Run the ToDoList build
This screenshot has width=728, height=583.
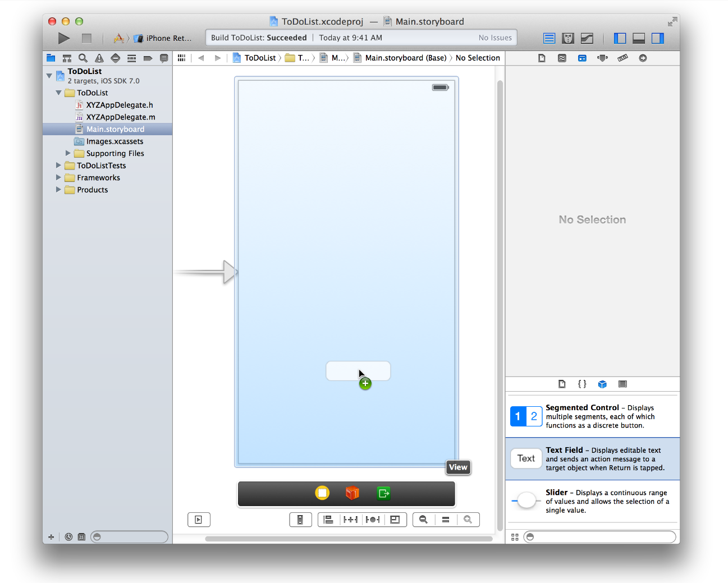(x=64, y=38)
